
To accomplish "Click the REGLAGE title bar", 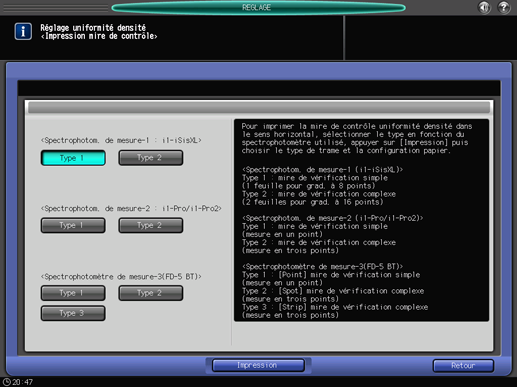I will click(x=258, y=8).
